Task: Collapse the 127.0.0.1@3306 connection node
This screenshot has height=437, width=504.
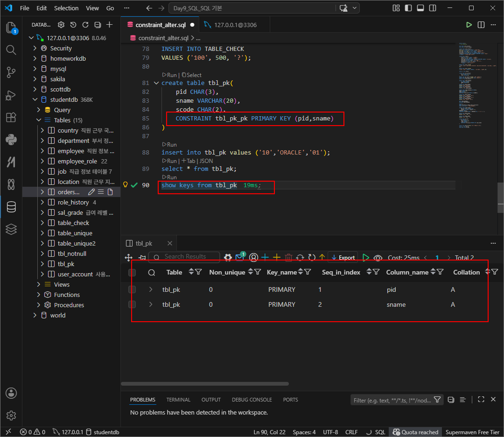Action: [x=31, y=38]
